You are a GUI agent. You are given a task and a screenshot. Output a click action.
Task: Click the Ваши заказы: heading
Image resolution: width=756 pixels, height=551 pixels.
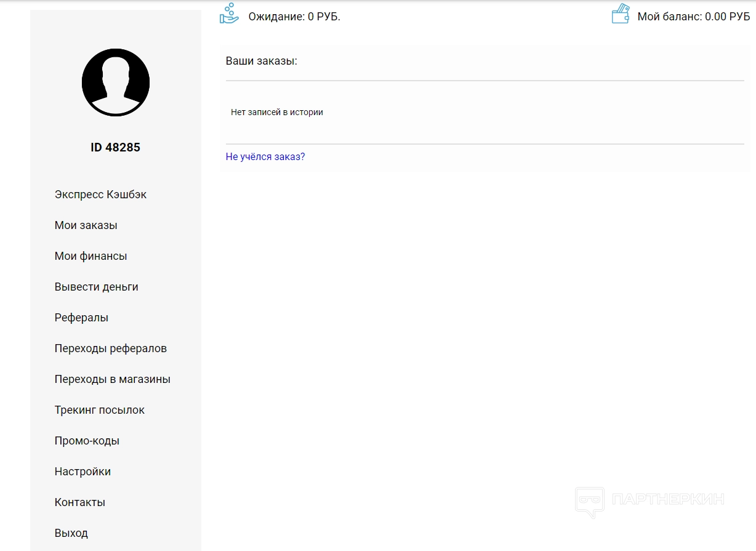262,61
